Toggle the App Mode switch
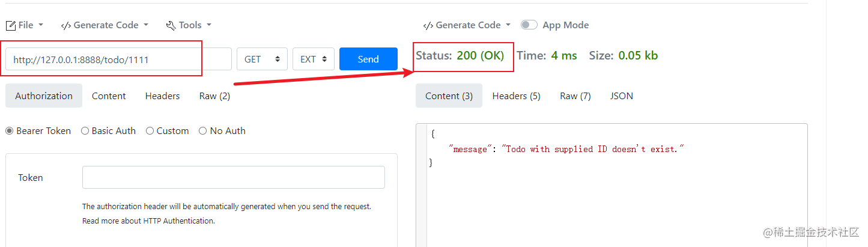 pyautogui.click(x=529, y=25)
